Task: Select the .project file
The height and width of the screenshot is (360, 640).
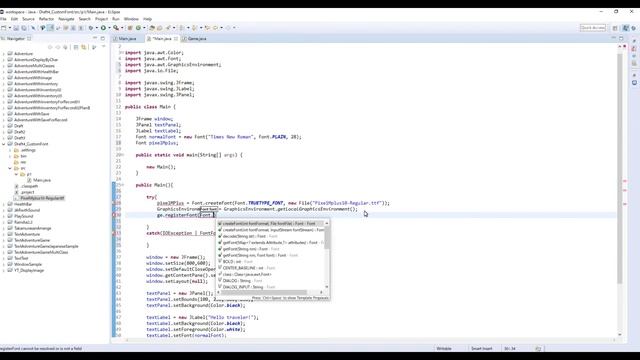Action: tap(27, 192)
